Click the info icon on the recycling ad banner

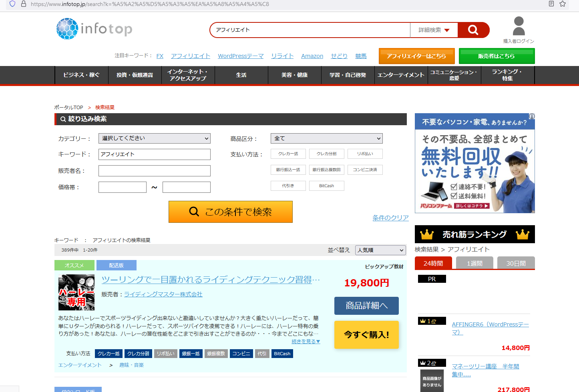[532, 116]
